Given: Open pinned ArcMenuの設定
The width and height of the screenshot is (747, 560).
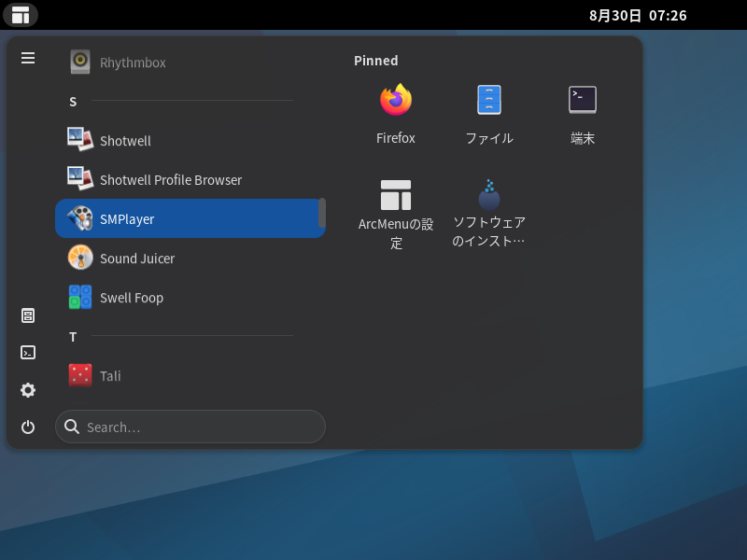Looking at the screenshot, I should 395,215.
